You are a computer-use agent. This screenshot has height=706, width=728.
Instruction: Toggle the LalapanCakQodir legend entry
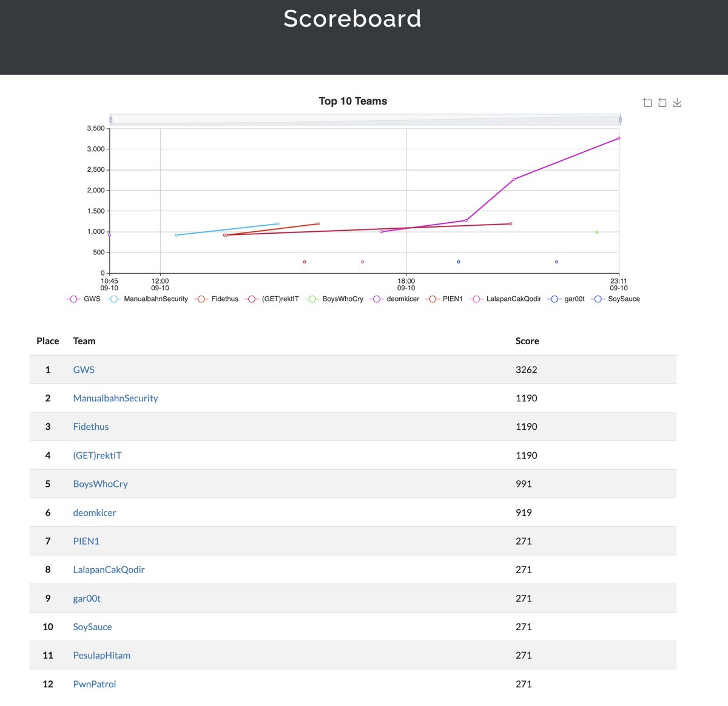click(x=510, y=299)
